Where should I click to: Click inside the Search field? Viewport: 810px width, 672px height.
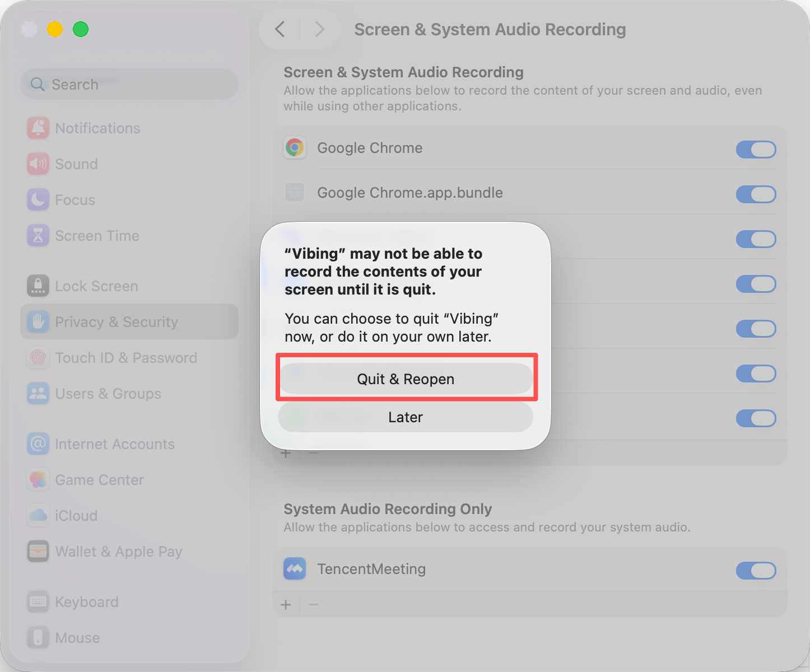tap(129, 84)
